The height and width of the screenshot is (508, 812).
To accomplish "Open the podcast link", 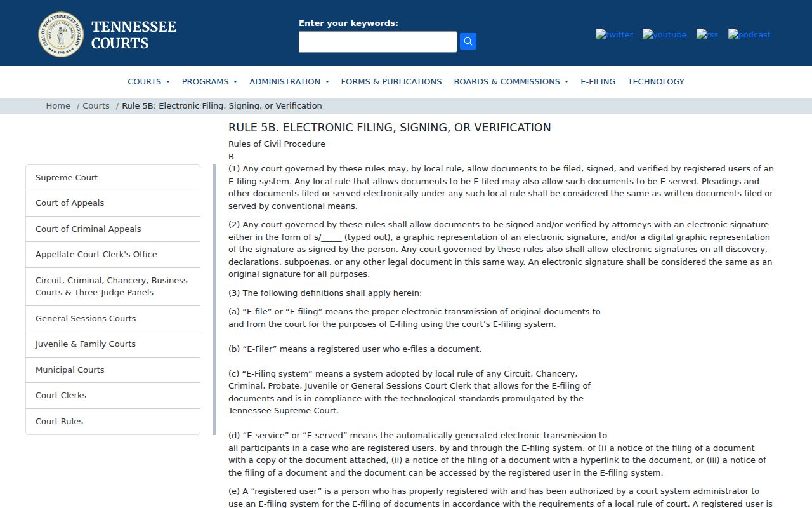I will pos(749,34).
